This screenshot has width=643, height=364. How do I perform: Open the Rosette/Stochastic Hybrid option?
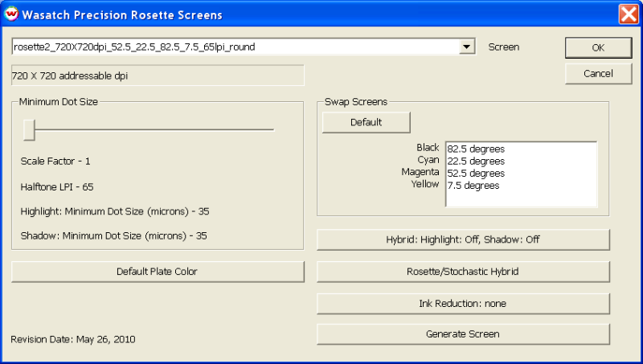pyautogui.click(x=463, y=272)
